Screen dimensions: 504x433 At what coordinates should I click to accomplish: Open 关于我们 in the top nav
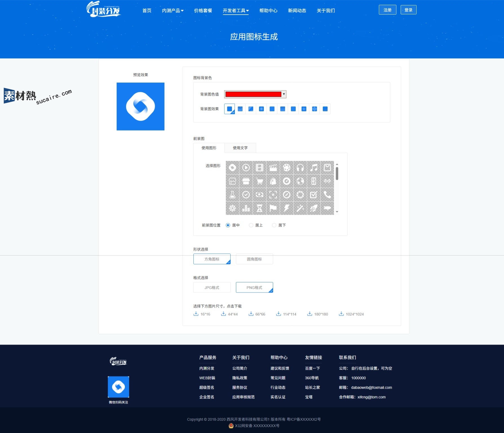tap(326, 11)
